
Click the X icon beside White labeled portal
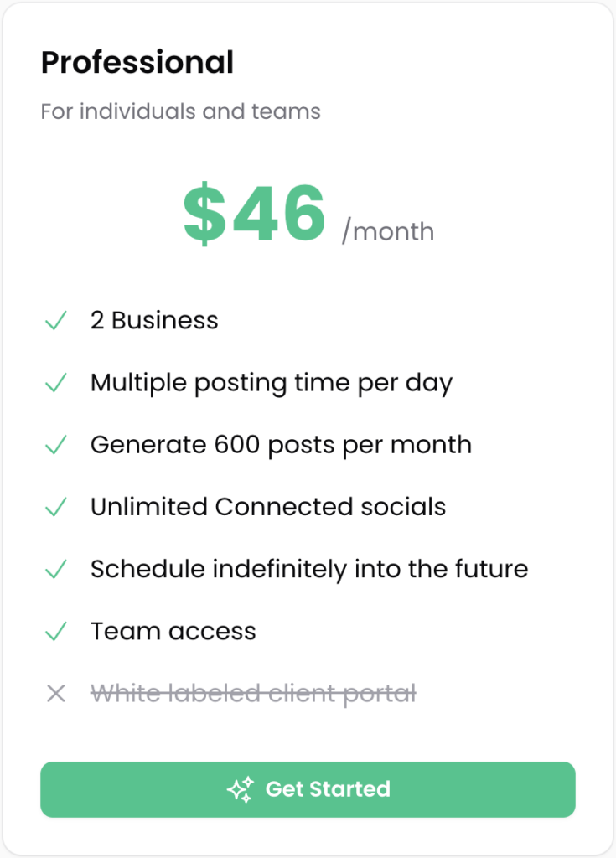click(56, 693)
